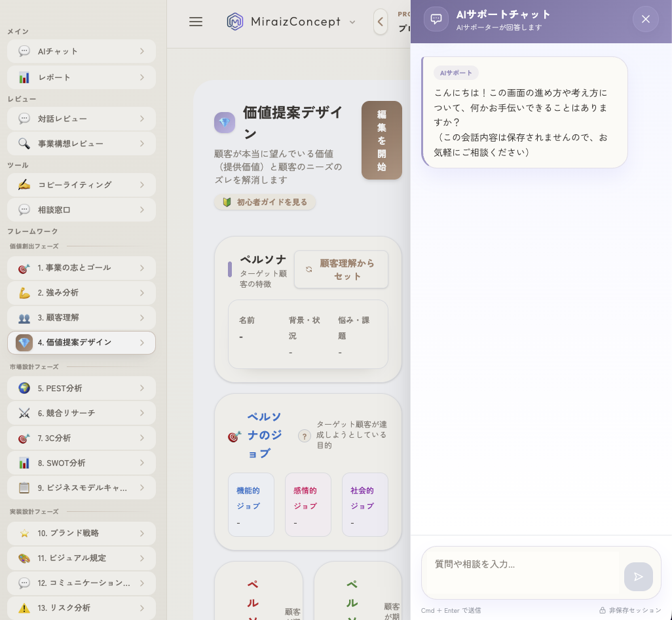Image resolution: width=672 pixels, height=620 pixels.
Task: Click the question mark icon near ペルソナのジョブ
Action: tap(305, 436)
